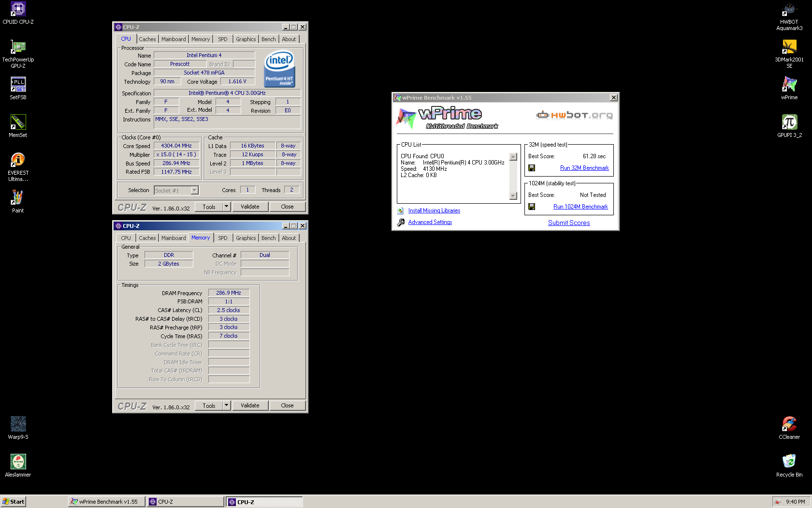Switch to SPD tab in top CPU-Z window
This screenshot has height=508, width=812.
click(x=223, y=39)
